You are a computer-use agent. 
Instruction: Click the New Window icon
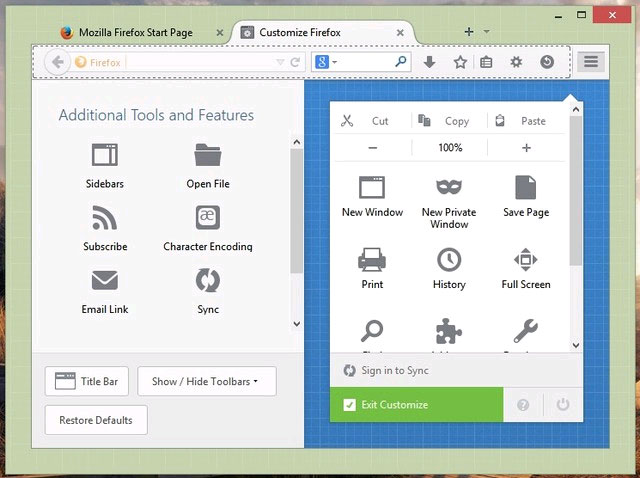click(x=372, y=187)
